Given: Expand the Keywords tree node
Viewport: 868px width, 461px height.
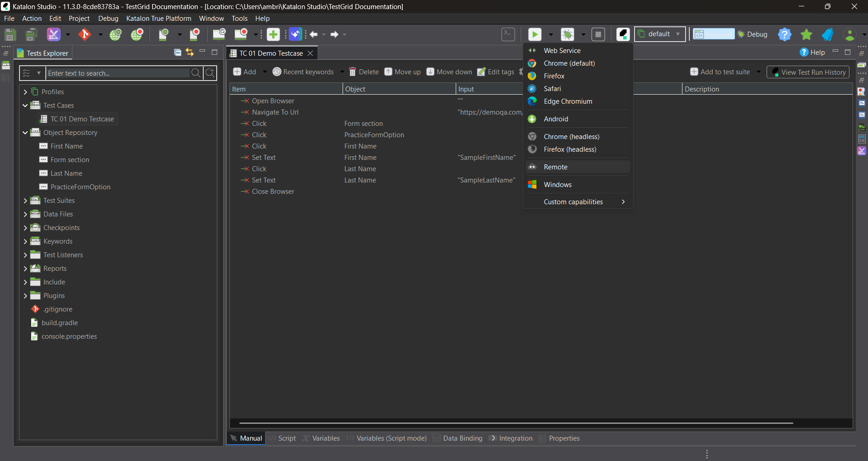Looking at the screenshot, I should [25, 241].
